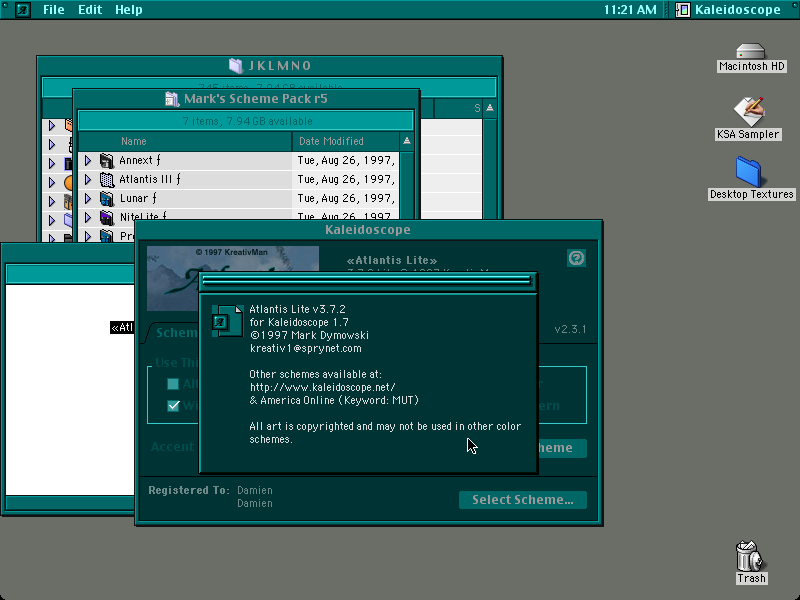Click the «Atlantis Lite» scheme name heading
800x600 pixels.
[392, 261]
